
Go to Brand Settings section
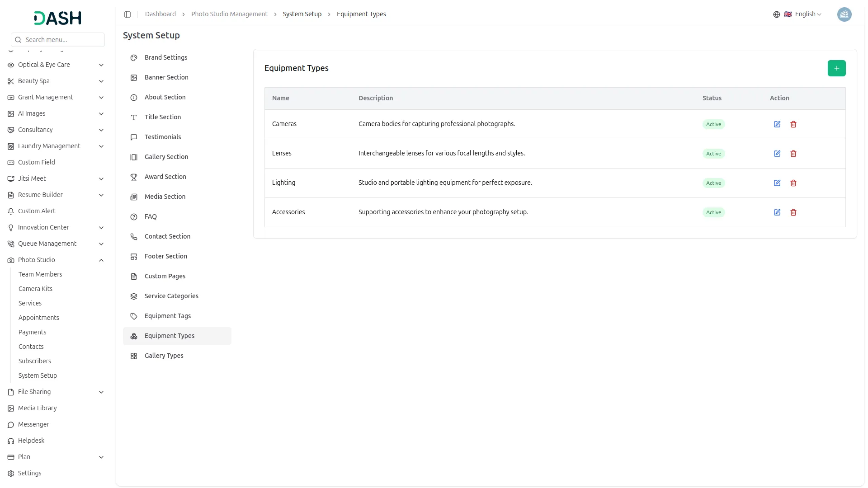(165, 57)
